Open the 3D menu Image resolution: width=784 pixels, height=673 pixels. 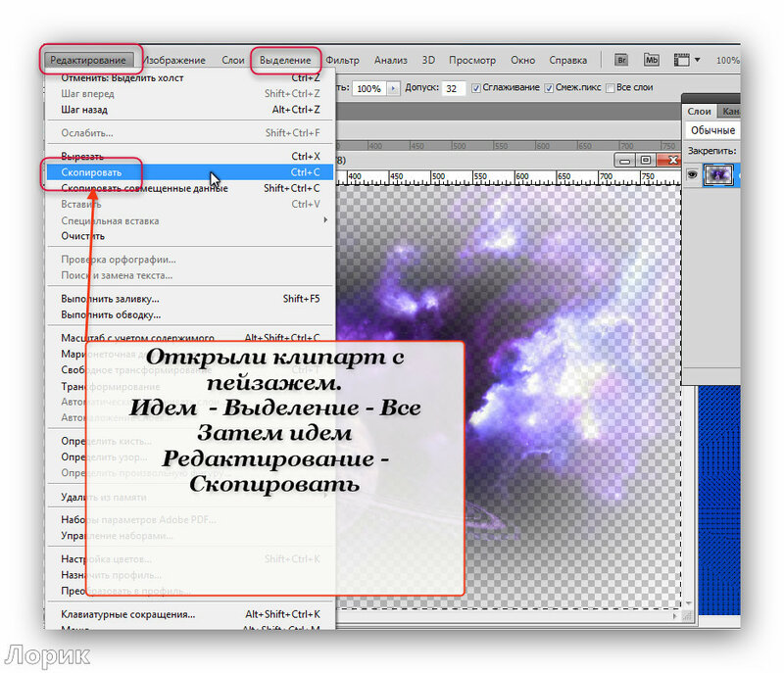[x=428, y=60]
